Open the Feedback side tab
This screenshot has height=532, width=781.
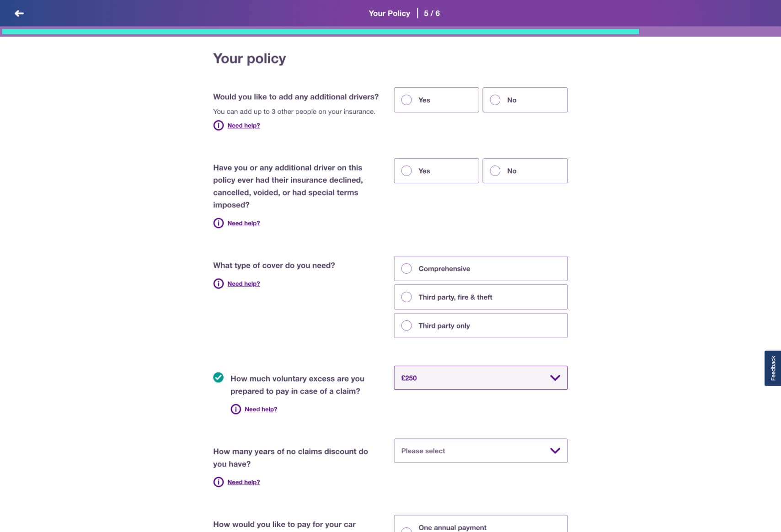[x=773, y=368]
